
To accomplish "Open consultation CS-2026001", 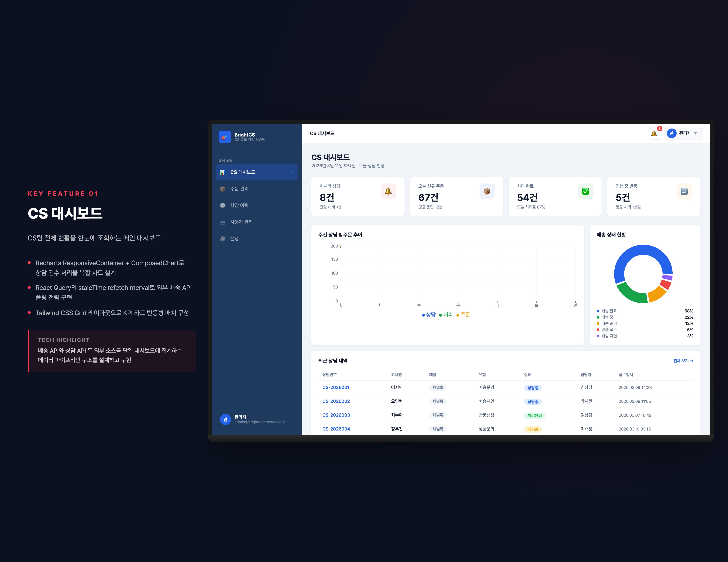I will [336, 387].
